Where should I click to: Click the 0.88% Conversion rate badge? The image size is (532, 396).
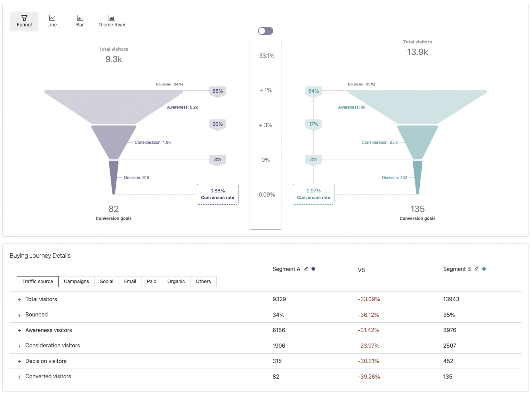coord(217,194)
